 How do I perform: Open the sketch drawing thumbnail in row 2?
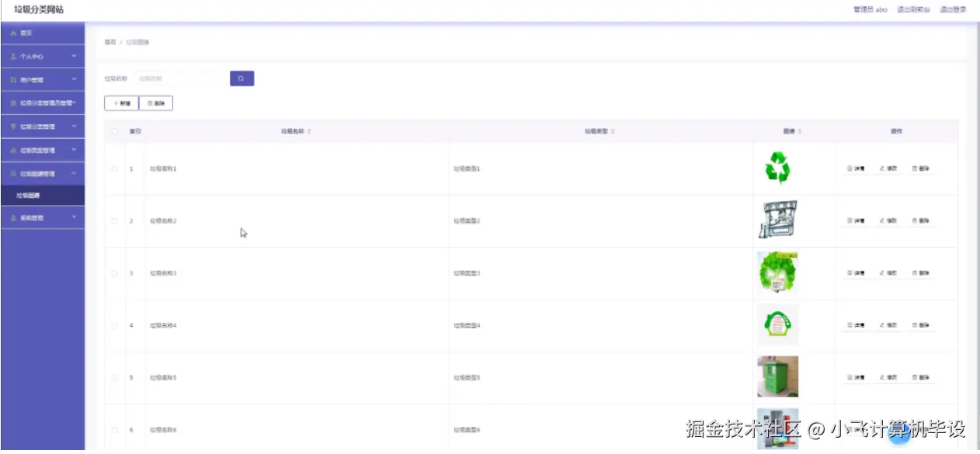point(777,220)
